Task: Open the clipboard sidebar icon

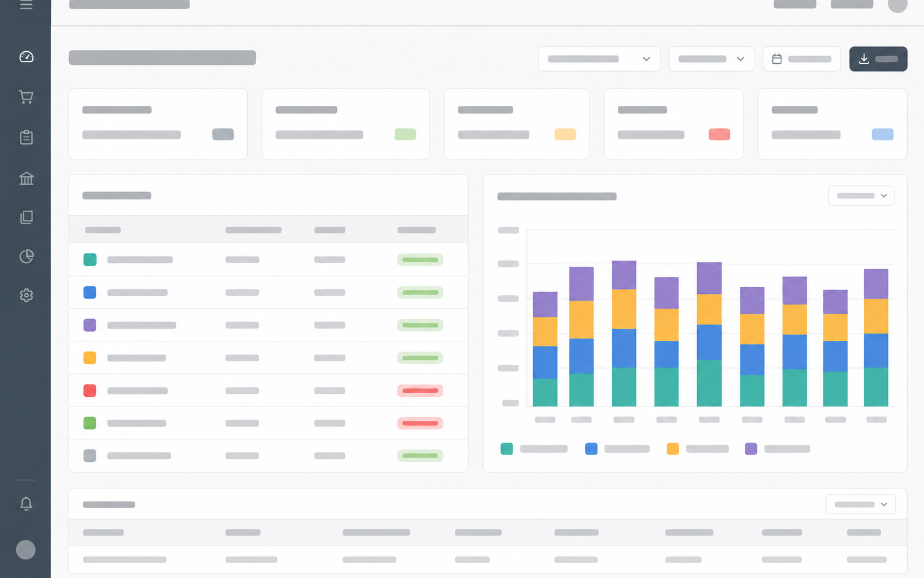Action: pyautogui.click(x=26, y=137)
